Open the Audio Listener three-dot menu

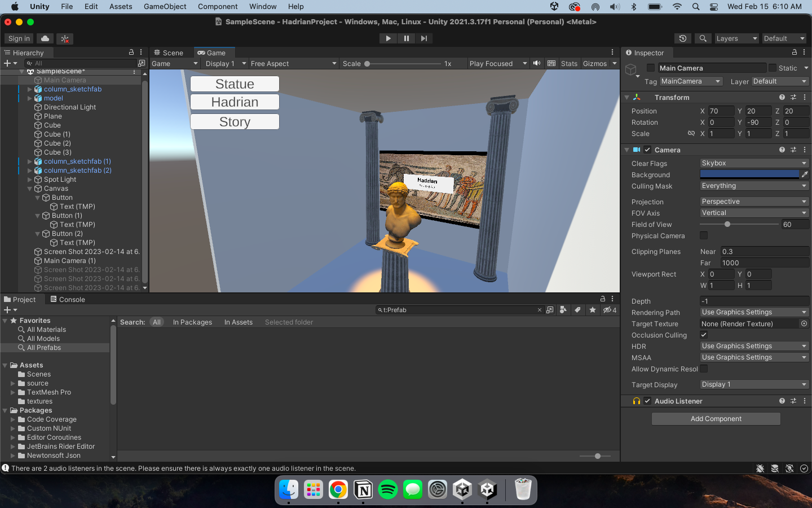pos(805,401)
